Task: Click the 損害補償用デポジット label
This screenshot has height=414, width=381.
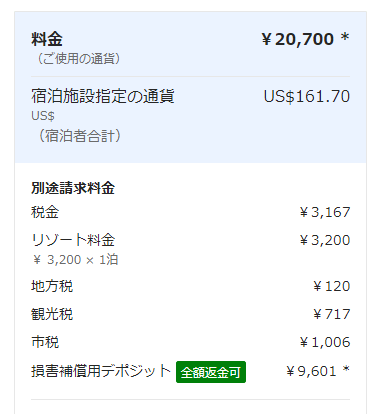Action: [x=101, y=371]
